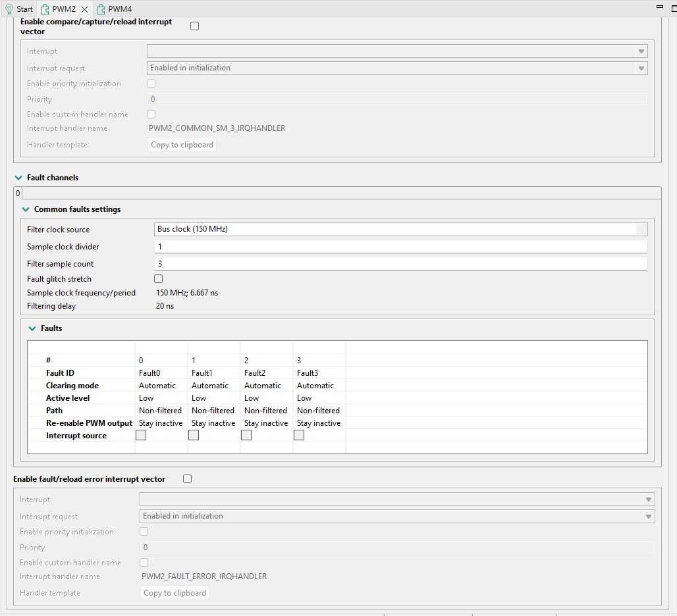Open the Filter clock source dropdown
The width and height of the screenshot is (677, 616).
(x=400, y=229)
